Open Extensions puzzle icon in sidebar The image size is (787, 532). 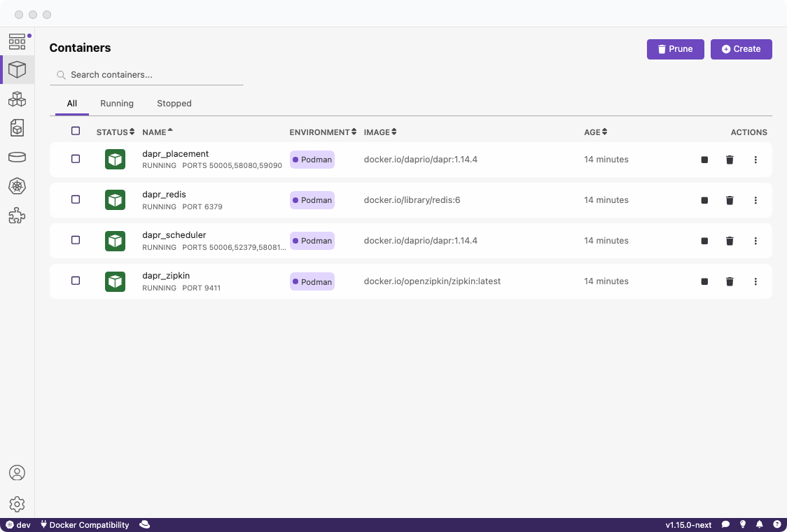[17, 216]
